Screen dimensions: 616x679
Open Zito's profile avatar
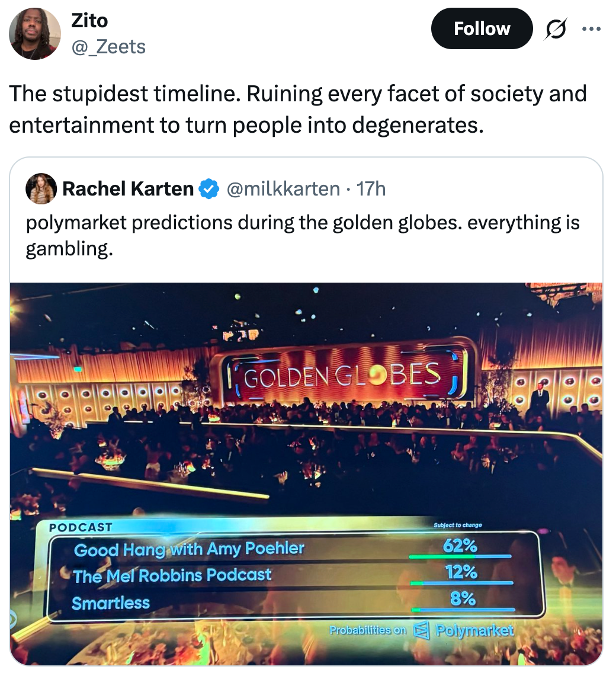[35, 34]
